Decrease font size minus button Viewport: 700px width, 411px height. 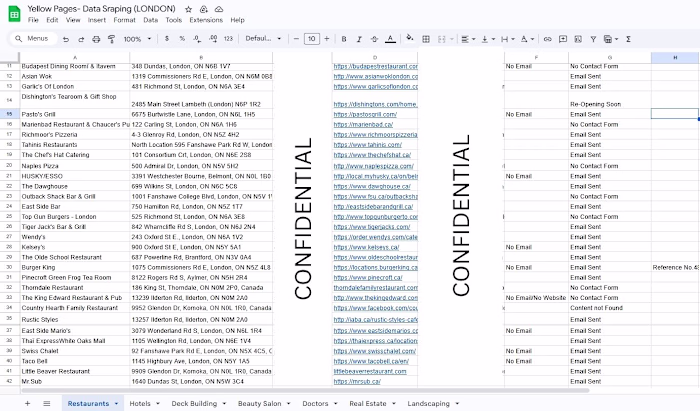pyautogui.click(x=296, y=39)
